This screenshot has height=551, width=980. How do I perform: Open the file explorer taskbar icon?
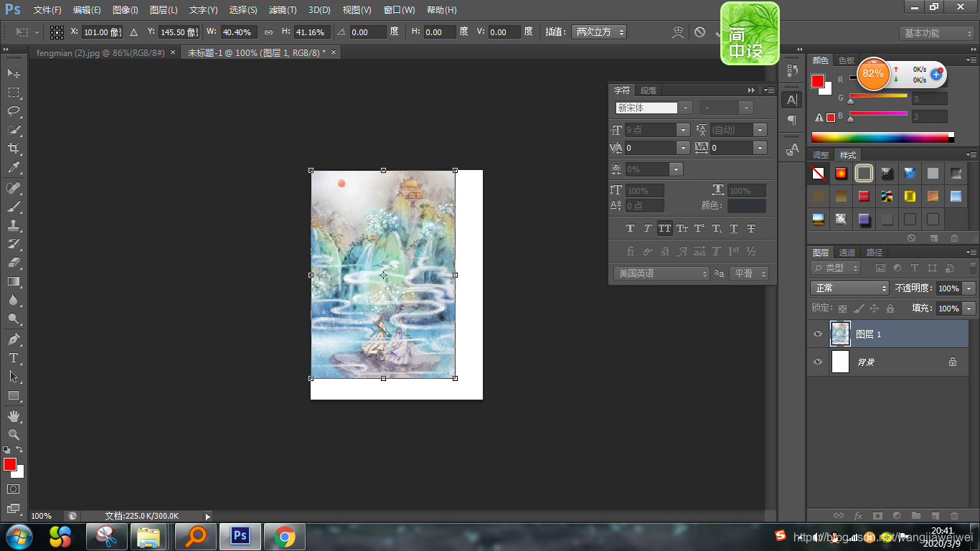tap(149, 536)
